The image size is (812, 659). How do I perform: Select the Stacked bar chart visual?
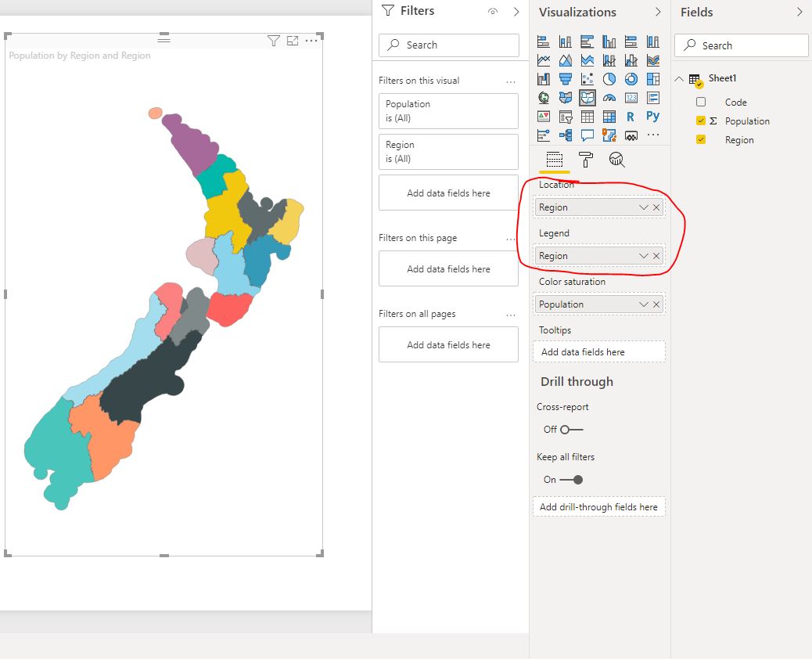click(543, 41)
